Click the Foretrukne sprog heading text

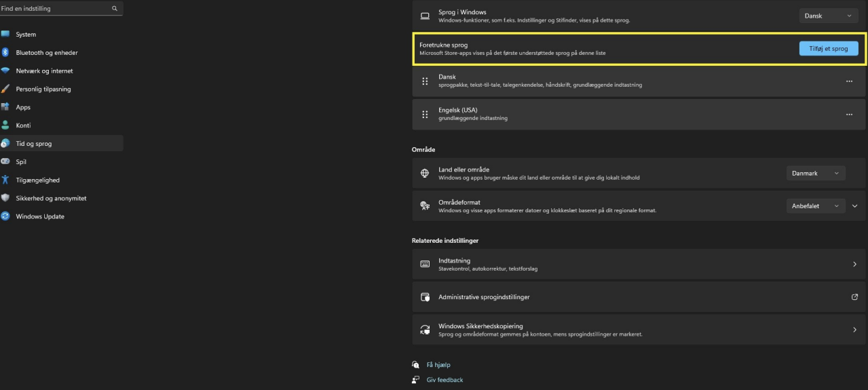443,45
